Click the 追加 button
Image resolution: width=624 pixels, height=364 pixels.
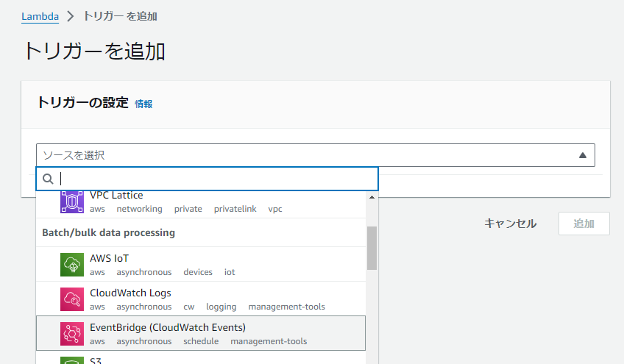(584, 224)
